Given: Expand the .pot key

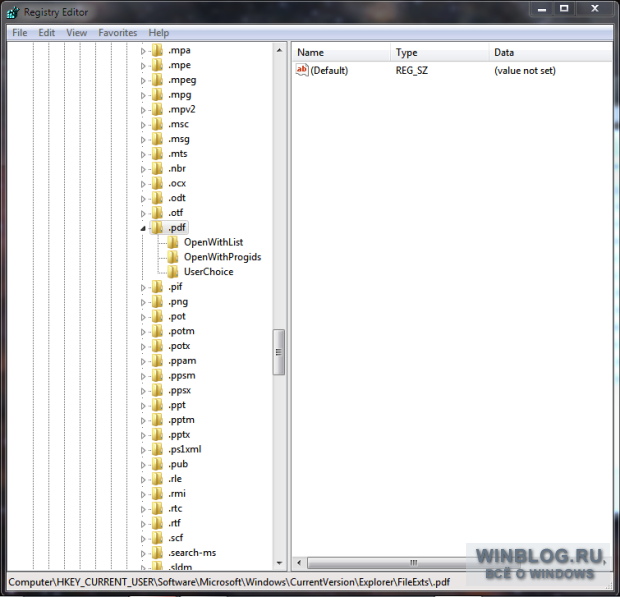Looking at the screenshot, I should click(143, 317).
